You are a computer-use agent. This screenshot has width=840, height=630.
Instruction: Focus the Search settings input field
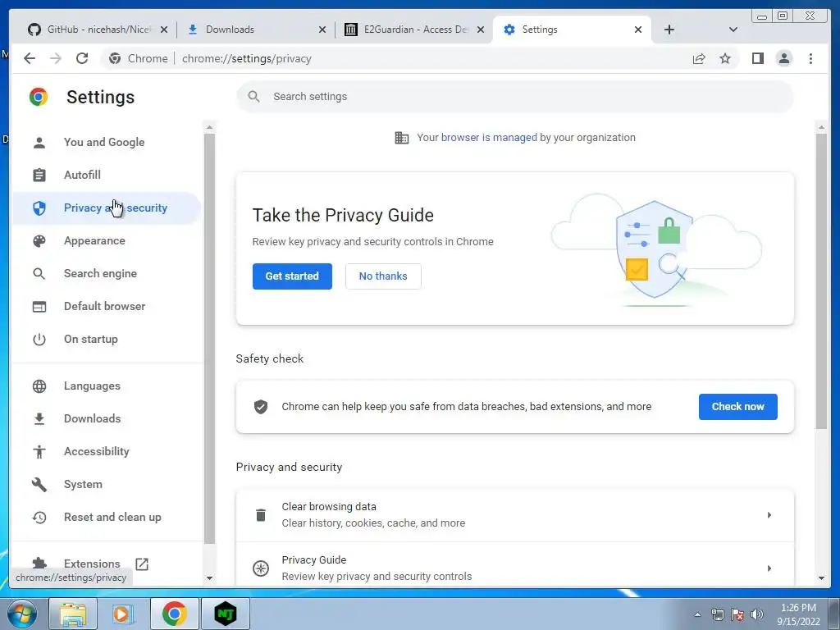coord(515,97)
